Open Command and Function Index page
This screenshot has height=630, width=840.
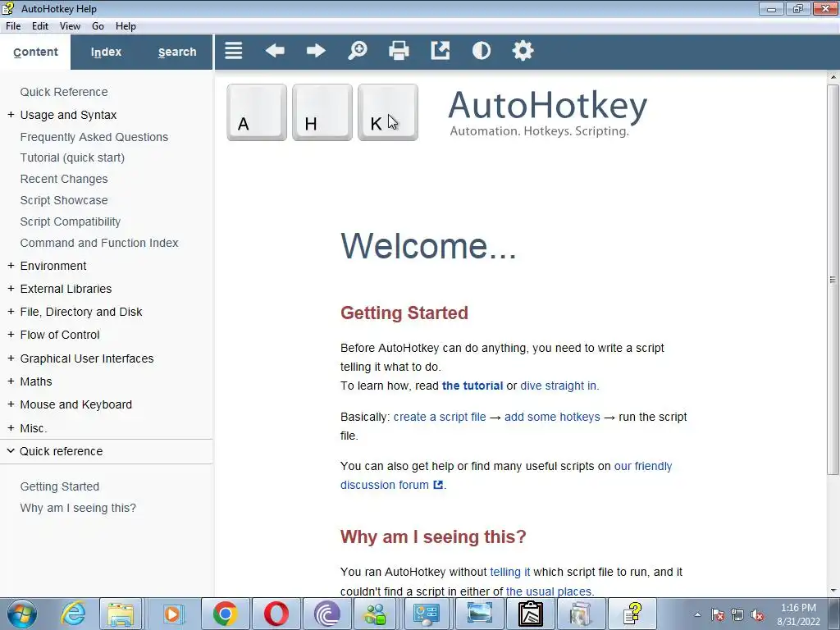point(99,243)
